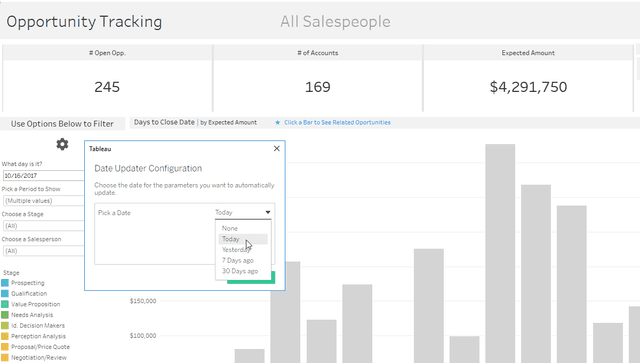Viewport: 640px width, 363px height.
Task: Pick the 30 Days ago option
Action: tap(240, 271)
